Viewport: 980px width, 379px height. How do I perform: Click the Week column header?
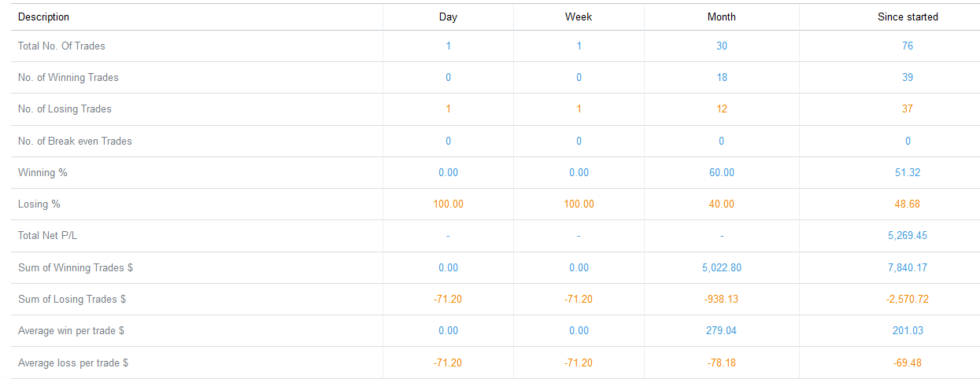pyautogui.click(x=579, y=17)
